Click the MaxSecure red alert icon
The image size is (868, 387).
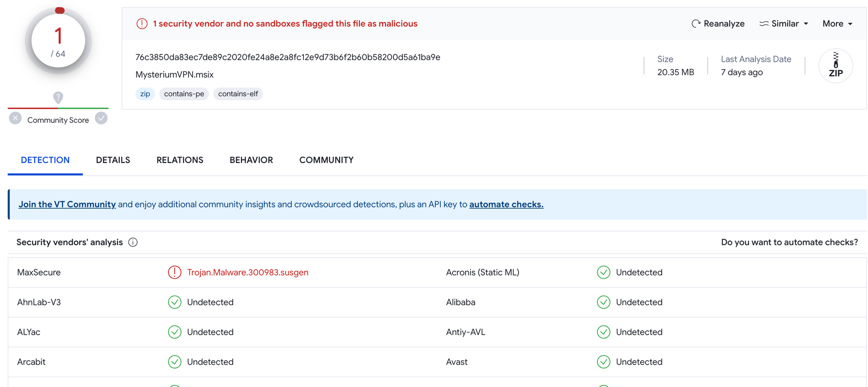(x=174, y=272)
